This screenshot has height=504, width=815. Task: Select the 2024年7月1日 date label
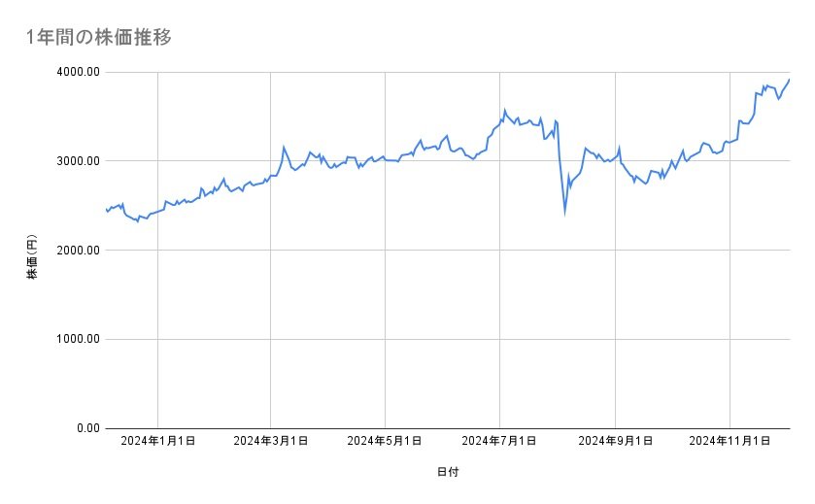click(500, 442)
